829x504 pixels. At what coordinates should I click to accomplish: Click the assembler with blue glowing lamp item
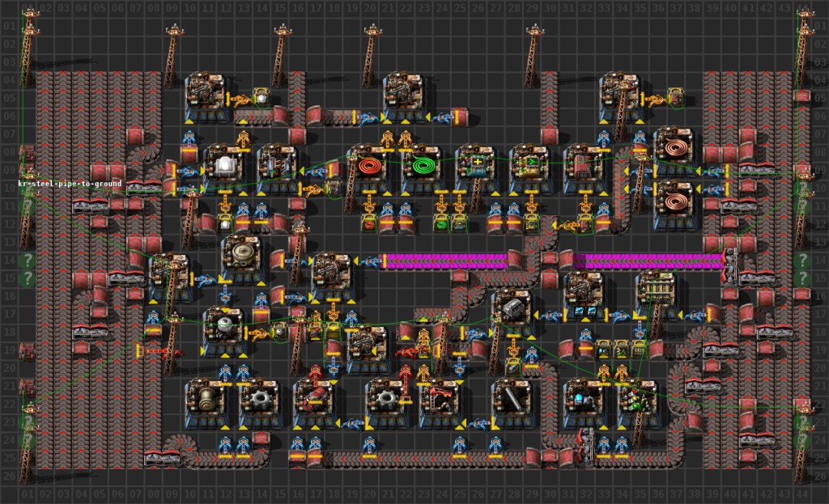click(x=585, y=403)
